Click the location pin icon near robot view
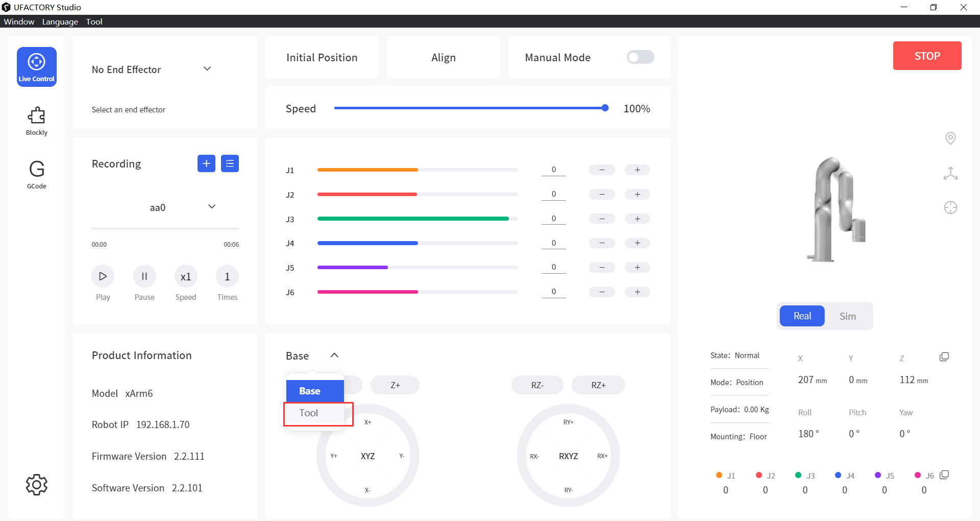 click(950, 138)
